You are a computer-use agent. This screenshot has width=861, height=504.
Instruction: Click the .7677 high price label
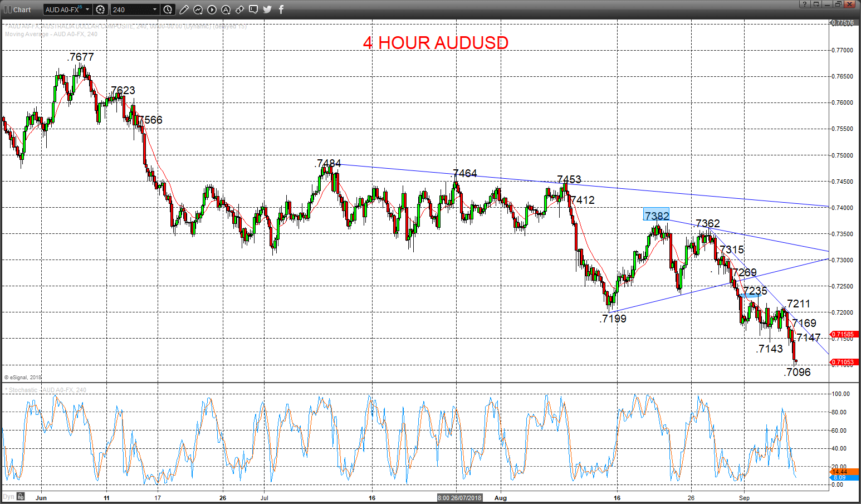tap(81, 57)
